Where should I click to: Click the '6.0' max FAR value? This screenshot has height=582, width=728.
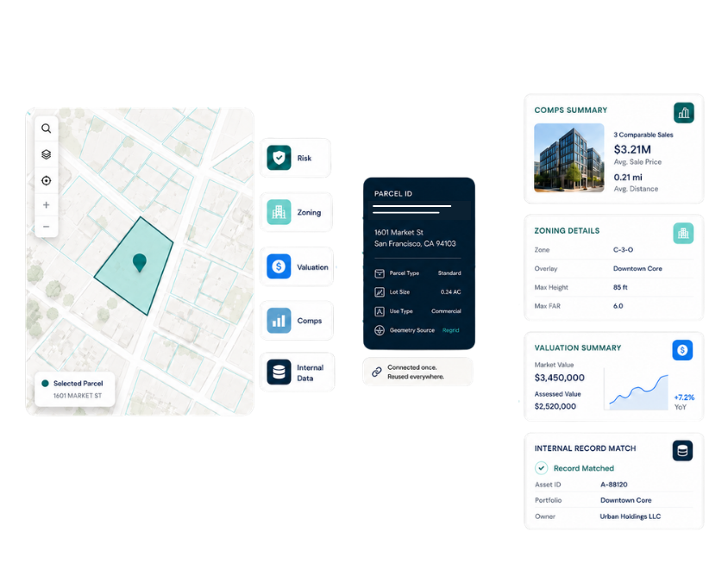(x=618, y=306)
